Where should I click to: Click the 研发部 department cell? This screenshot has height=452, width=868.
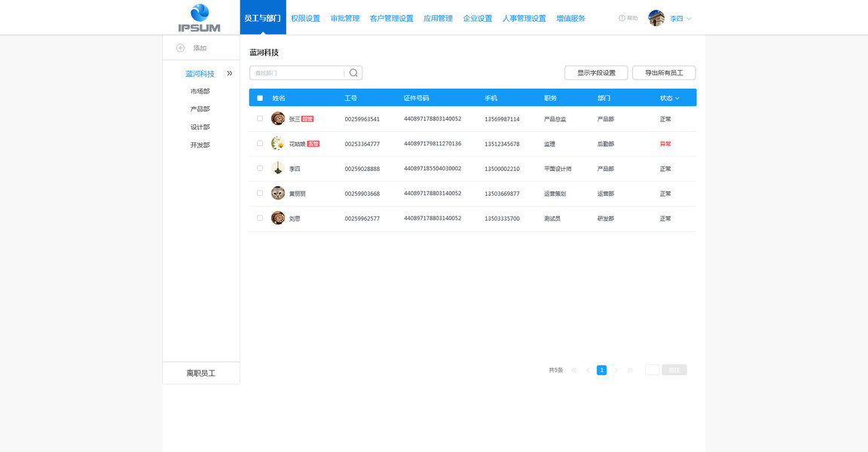606,218
